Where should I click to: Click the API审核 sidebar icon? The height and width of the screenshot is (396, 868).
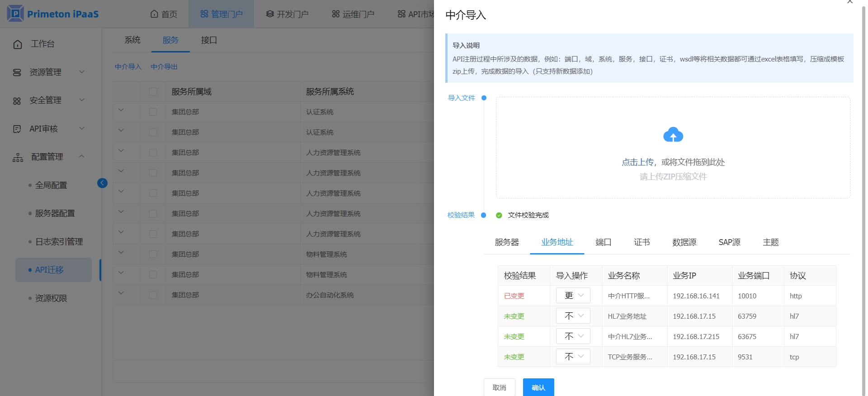click(x=17, y=129)
